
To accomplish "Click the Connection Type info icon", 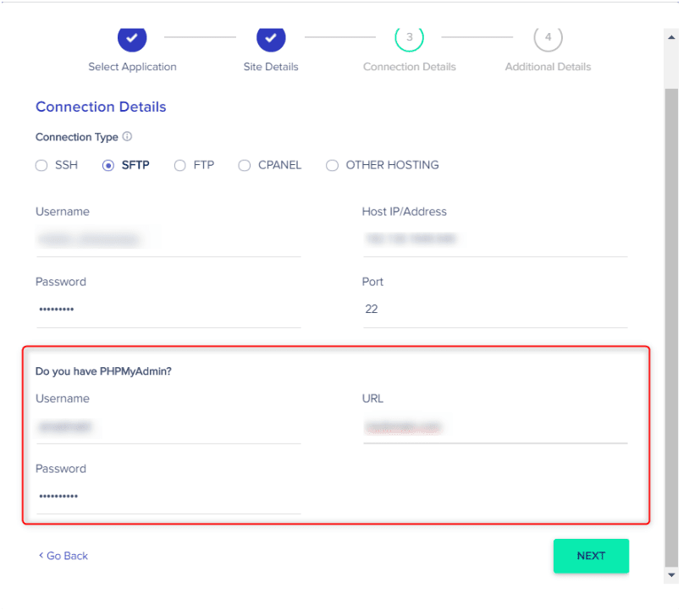I will pos(127,136).
